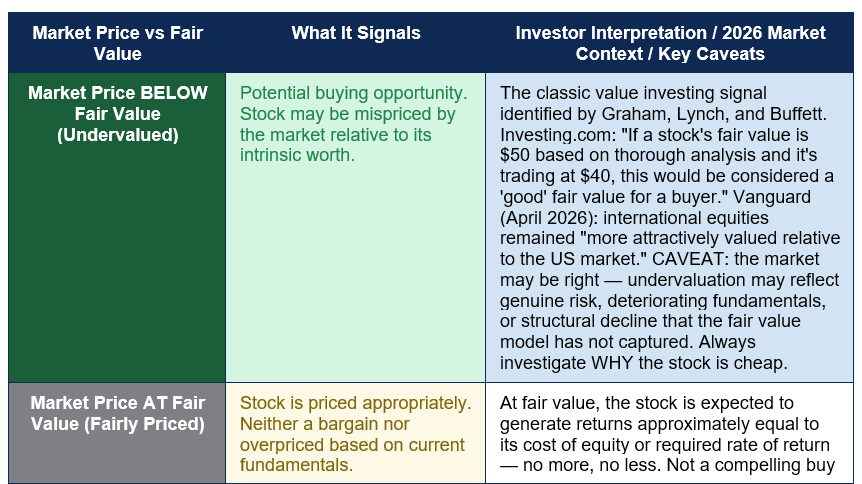Click the 'At fair value, the stock' paragraph
The image size is (862, 484).
coord(667,434)
